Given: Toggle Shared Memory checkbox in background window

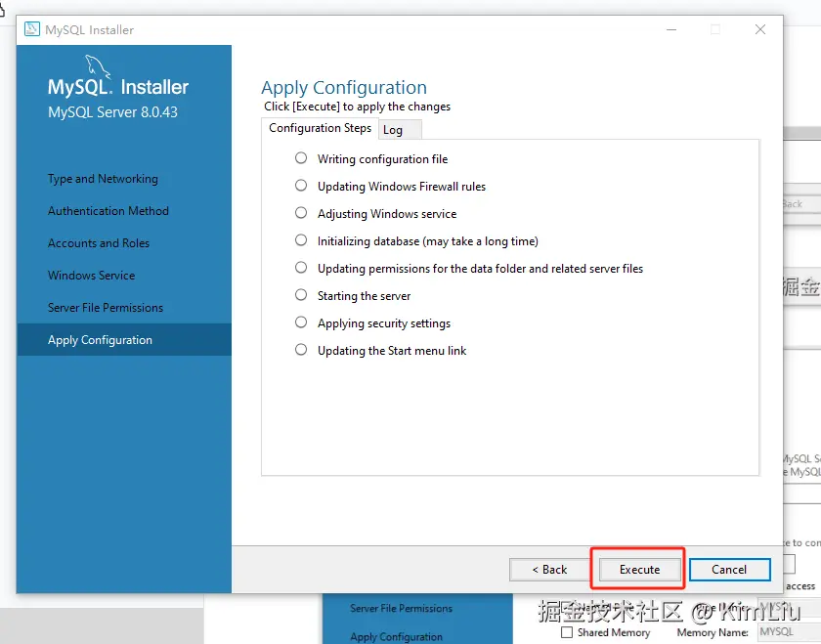Looking at the screenshot, I should click(567, 632).
